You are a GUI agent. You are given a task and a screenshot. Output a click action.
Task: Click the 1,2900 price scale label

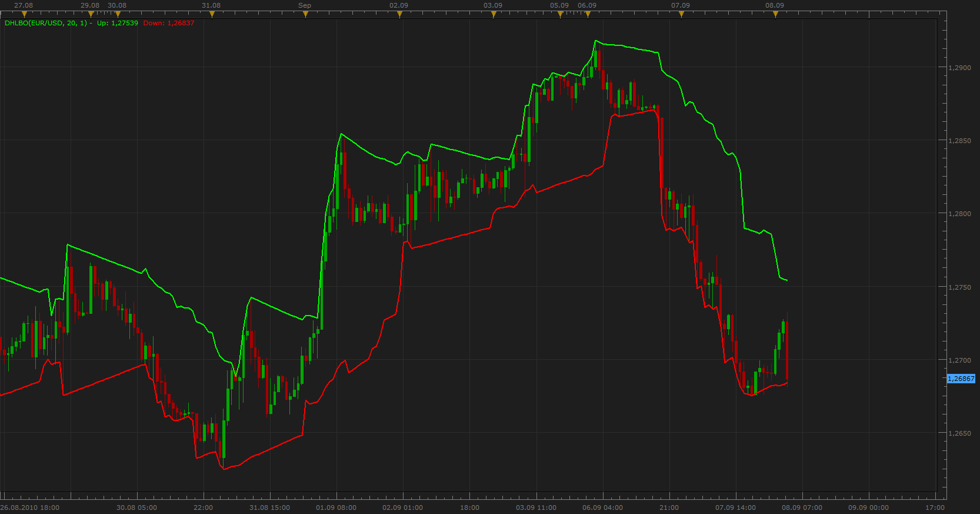(960, 68)
